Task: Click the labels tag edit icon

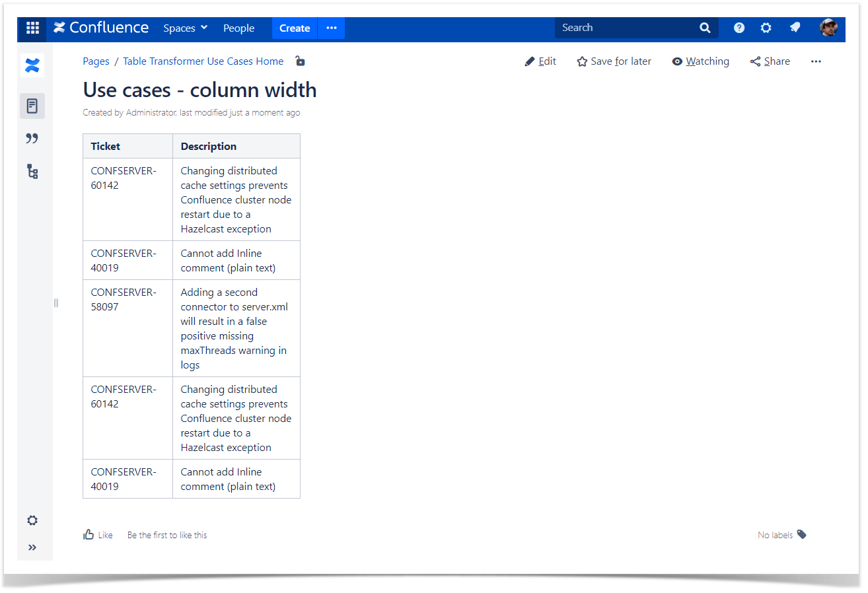Action: point(801,534)
